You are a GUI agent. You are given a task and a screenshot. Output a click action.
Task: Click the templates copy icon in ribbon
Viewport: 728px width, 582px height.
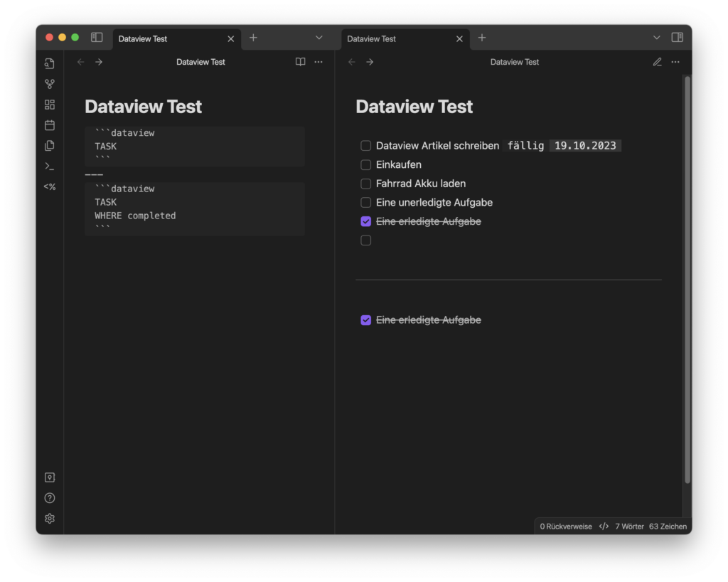click(x=50, y=146)
